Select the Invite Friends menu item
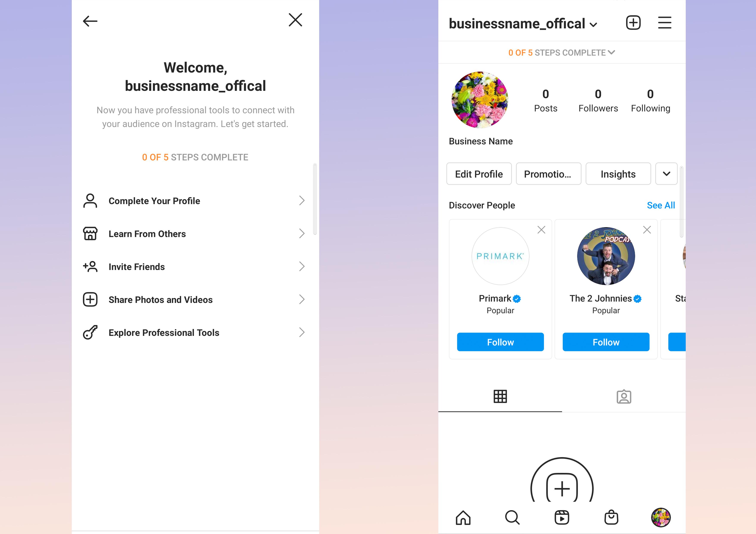The height and width of the screenshot is (534, 756). tap(195, 266)
